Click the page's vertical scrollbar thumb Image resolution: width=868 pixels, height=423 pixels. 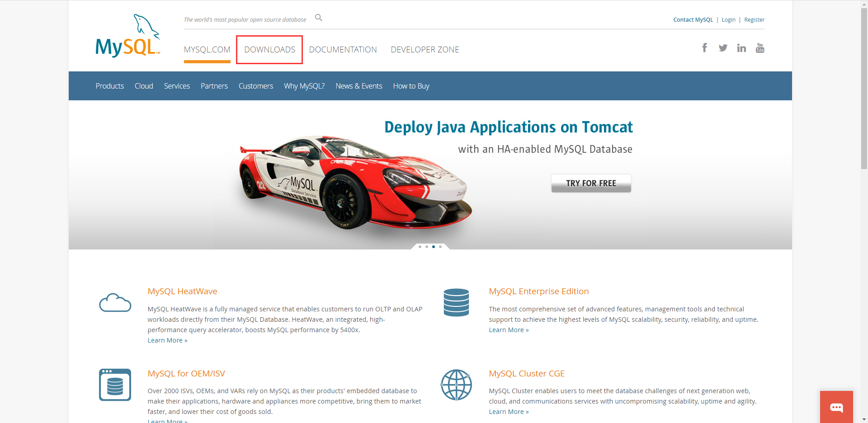point(864,88)
